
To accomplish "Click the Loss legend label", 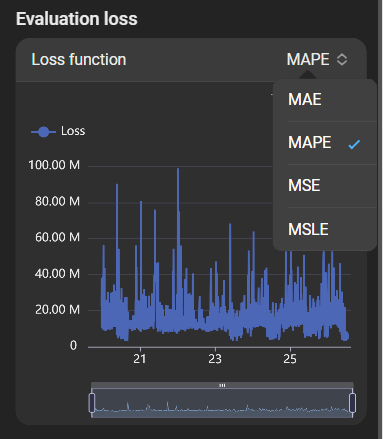I will tap(73, 131).
